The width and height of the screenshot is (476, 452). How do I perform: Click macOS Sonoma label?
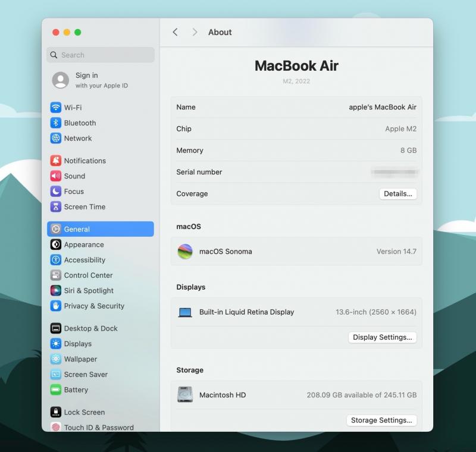(226, 252)
